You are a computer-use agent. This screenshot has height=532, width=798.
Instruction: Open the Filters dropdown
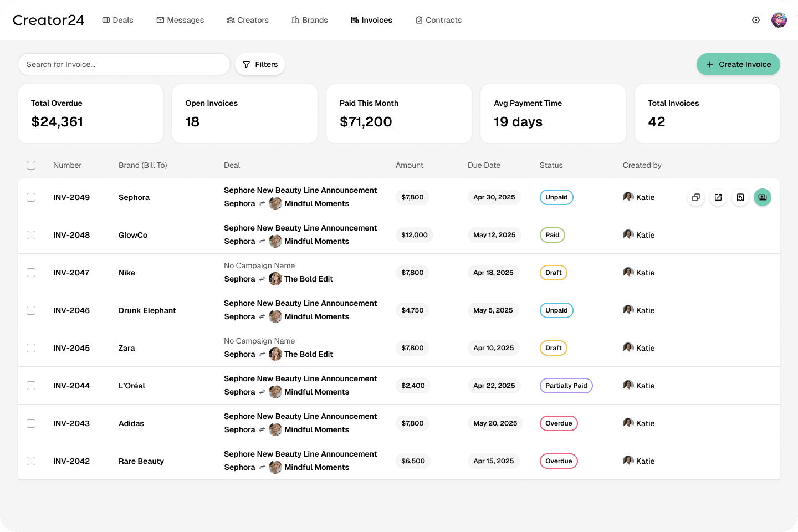click(x=260, y=64)
